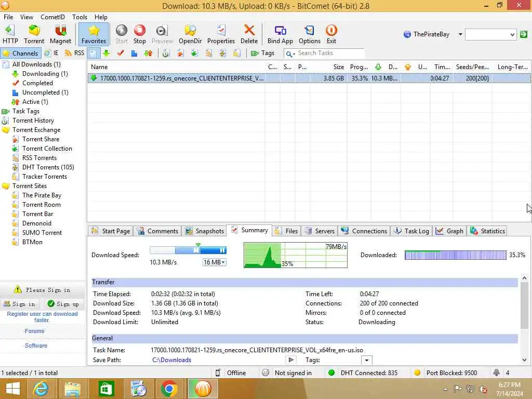Click the download speed graph
The width and height of the screenshot is (532, 399).
[296, 255]
